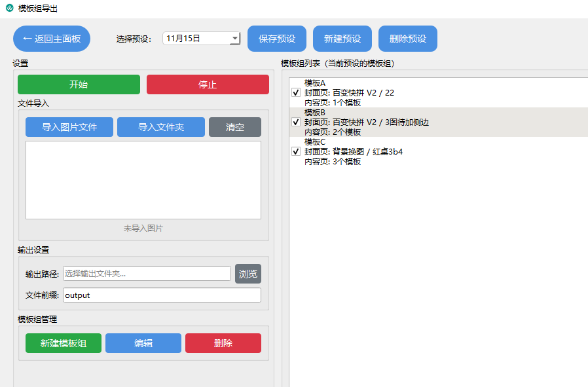Create a new preset with 新建预设
Screen dimensions: 588x387
pyautogui.click(x=342, y=38)
